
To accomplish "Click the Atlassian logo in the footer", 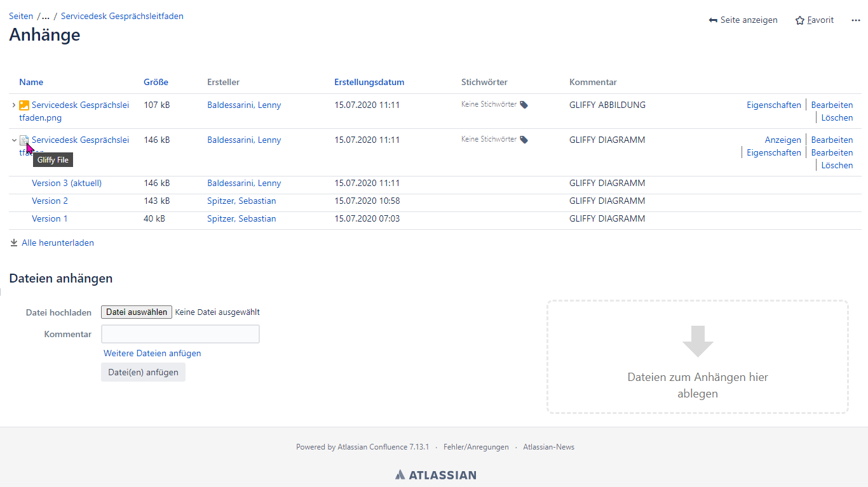I will (x=435, y=474).
